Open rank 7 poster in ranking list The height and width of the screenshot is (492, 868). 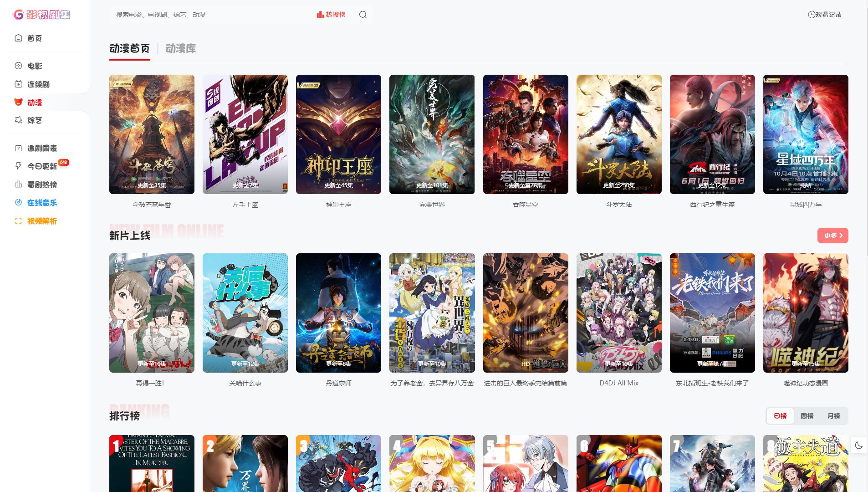coord(712,463)
